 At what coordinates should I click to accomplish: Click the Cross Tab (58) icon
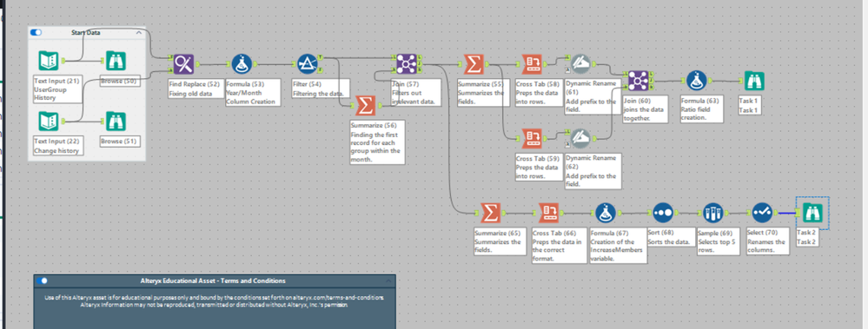[532, 64]
